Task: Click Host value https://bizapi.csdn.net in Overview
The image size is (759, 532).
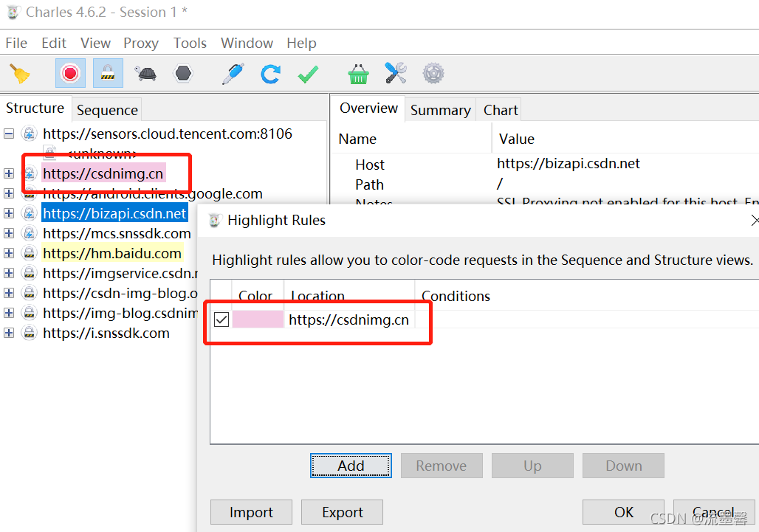Action: (x=569, y=164)
